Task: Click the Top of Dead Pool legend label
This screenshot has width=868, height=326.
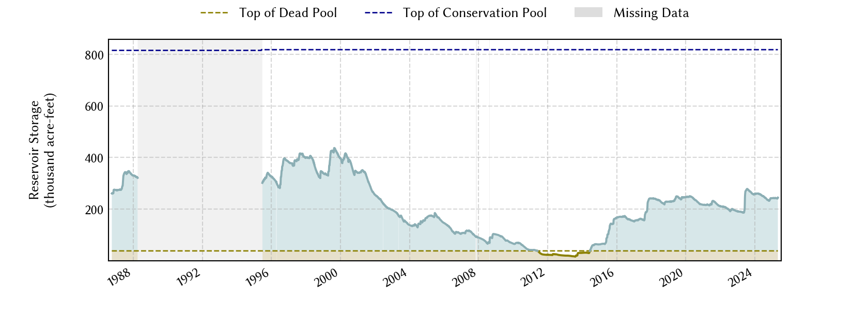Action: point(288,13)
